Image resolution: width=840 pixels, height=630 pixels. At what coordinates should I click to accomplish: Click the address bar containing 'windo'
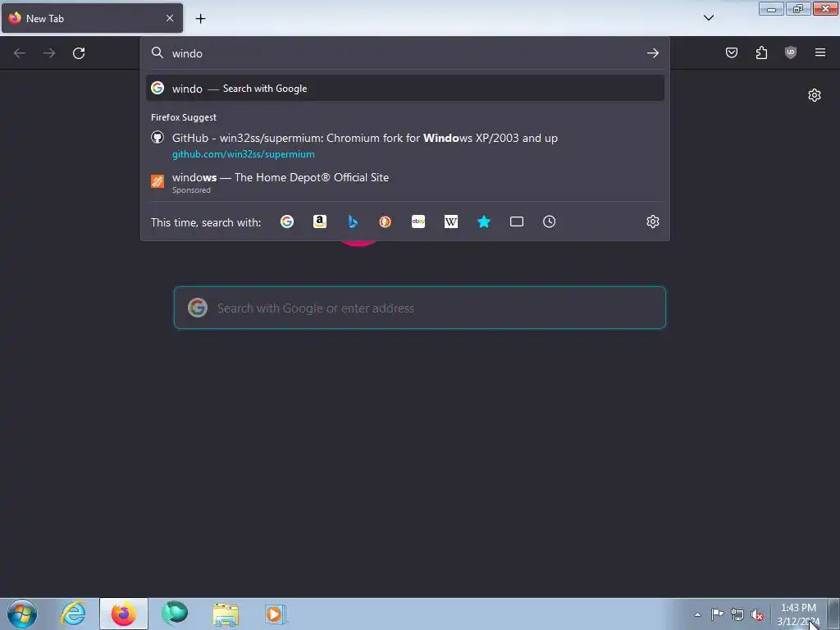coord(404,53)
